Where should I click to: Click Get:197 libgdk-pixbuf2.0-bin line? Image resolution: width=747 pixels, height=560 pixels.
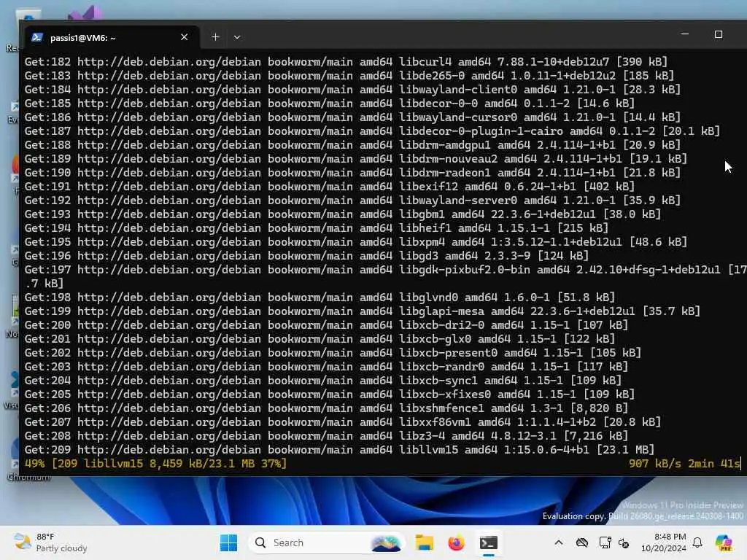click(x=386, y=276)
